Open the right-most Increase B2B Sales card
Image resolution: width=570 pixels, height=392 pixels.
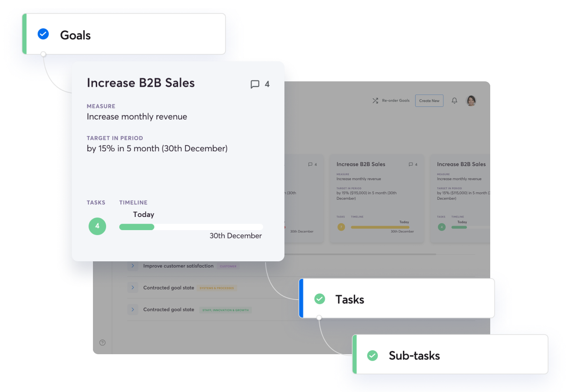[460, 199]
